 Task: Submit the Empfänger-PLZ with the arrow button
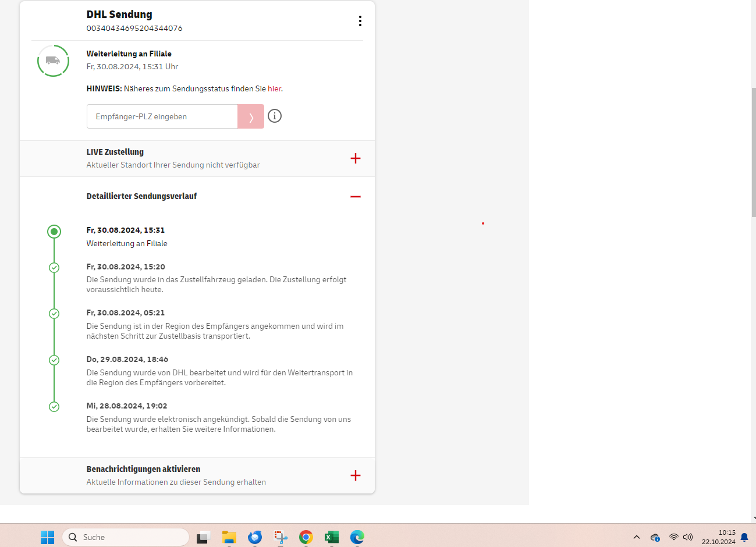tap(251, 116)
